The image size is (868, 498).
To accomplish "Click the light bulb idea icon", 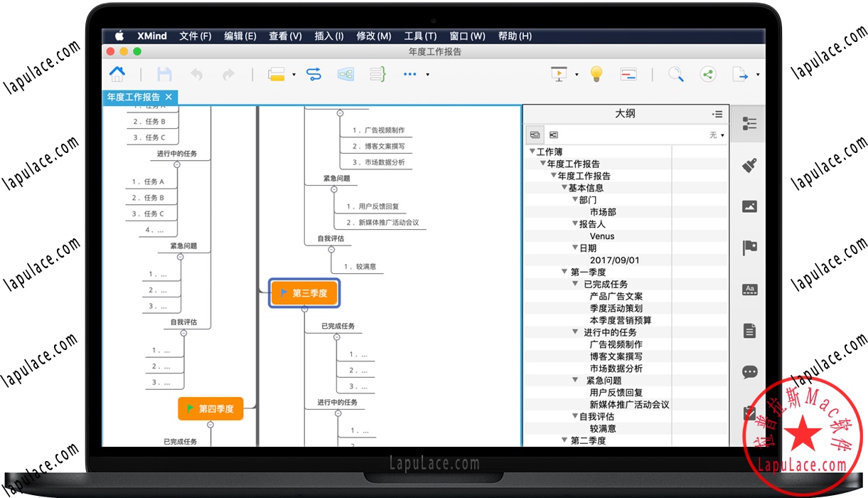I will click(596, 74).
